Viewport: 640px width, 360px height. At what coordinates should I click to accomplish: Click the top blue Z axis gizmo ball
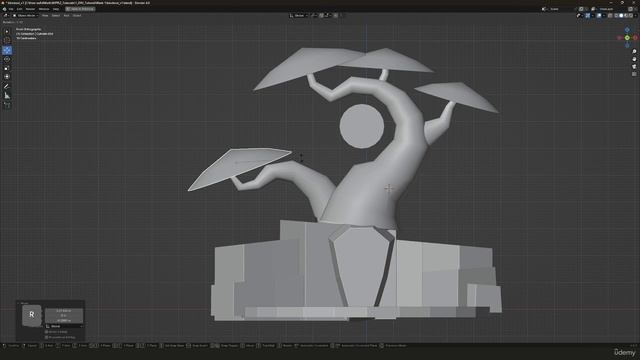click(x=627, y=30)
